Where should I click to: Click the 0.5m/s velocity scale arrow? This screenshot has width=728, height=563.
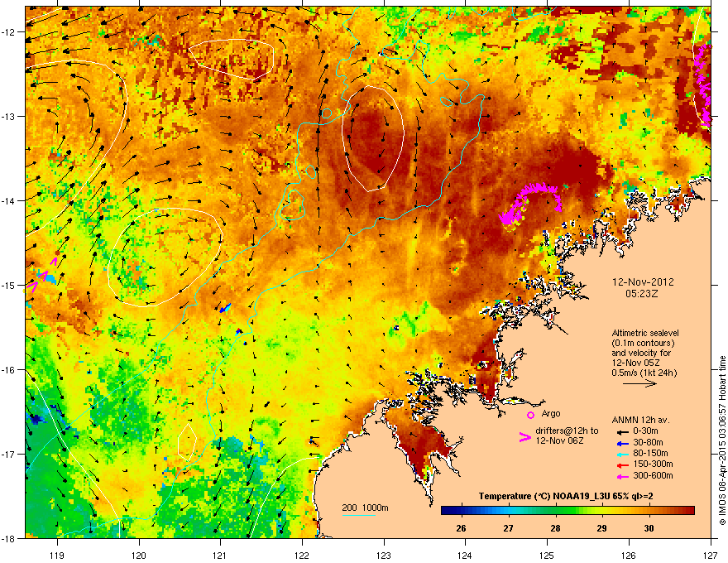[639, 383]
